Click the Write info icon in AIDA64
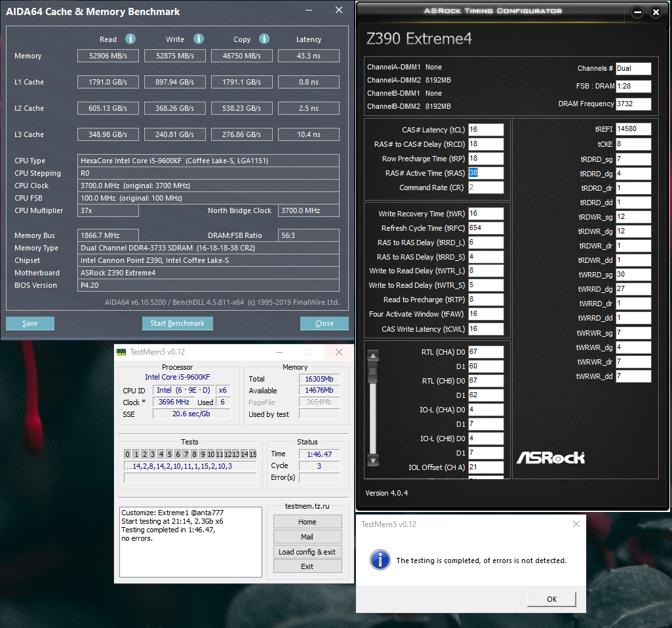Image resolution: width=672 pixels, height=628 pixels. pyautogui.click(x=199, y=39)
